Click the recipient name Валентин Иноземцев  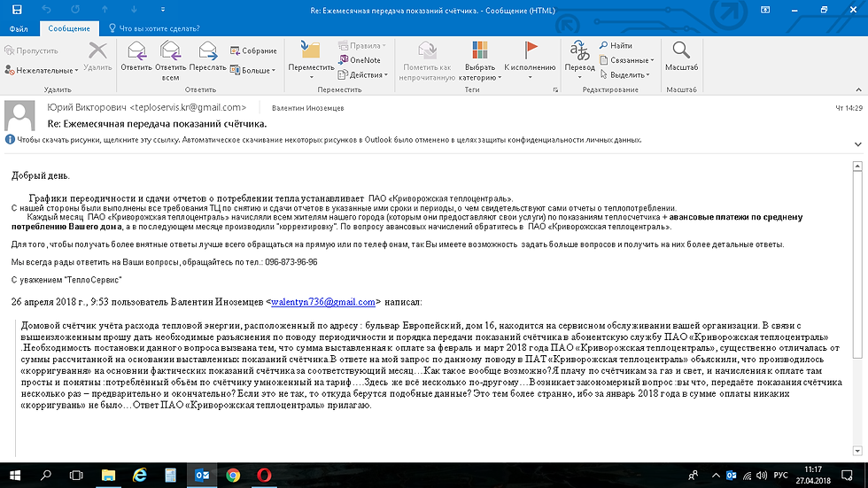308,108
